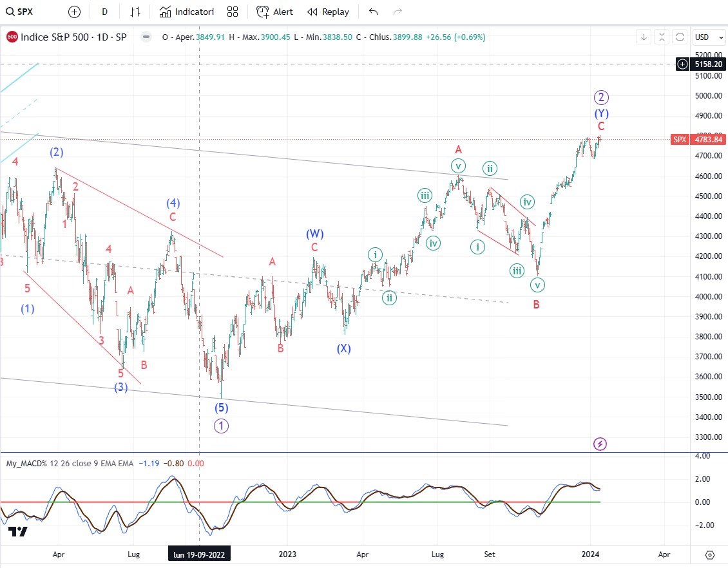Open the indicator templates grid icon

pyautogui.click(x=232, y=12)
